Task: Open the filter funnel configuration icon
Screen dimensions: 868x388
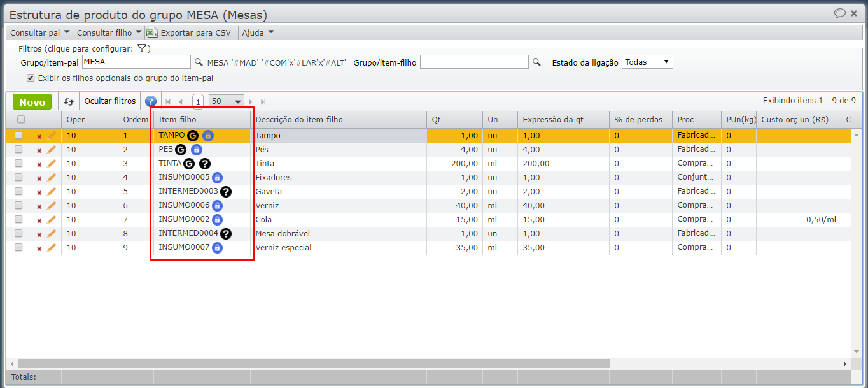Action: coord(143,48)
